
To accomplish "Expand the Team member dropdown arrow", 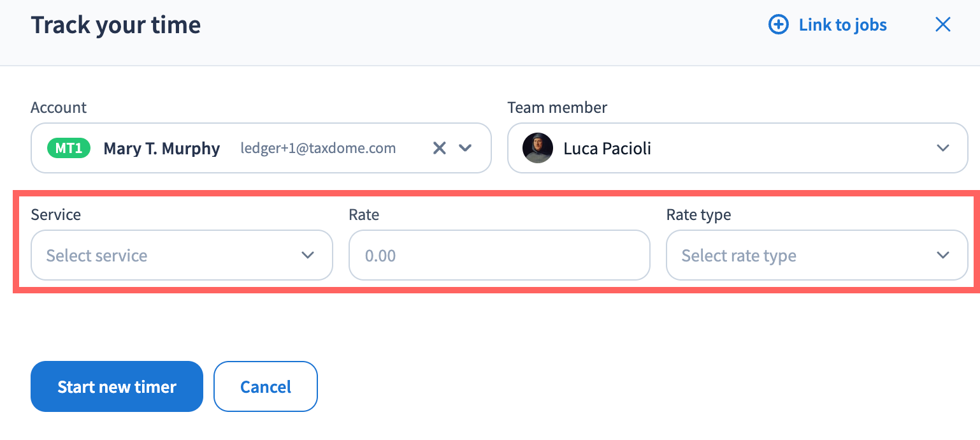I will point(943,148).
